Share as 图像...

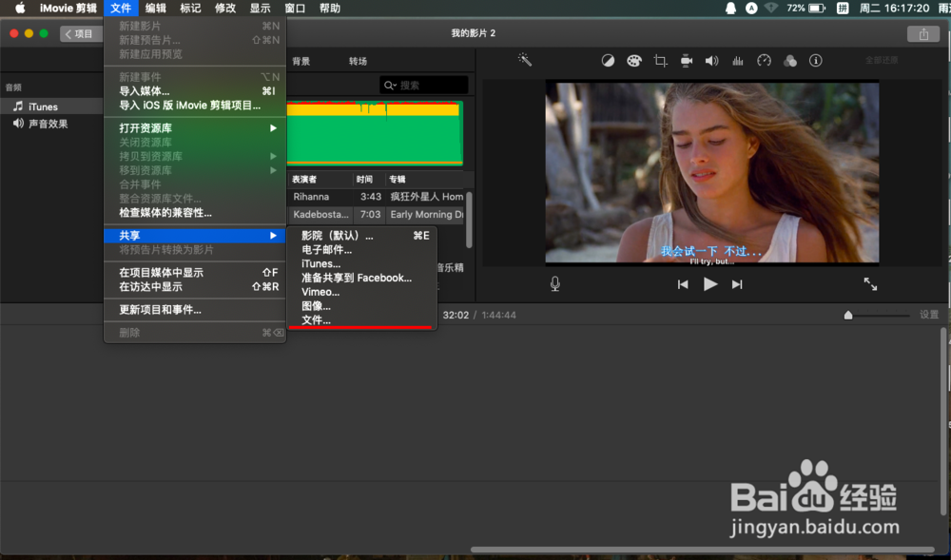tap(362, 306)
